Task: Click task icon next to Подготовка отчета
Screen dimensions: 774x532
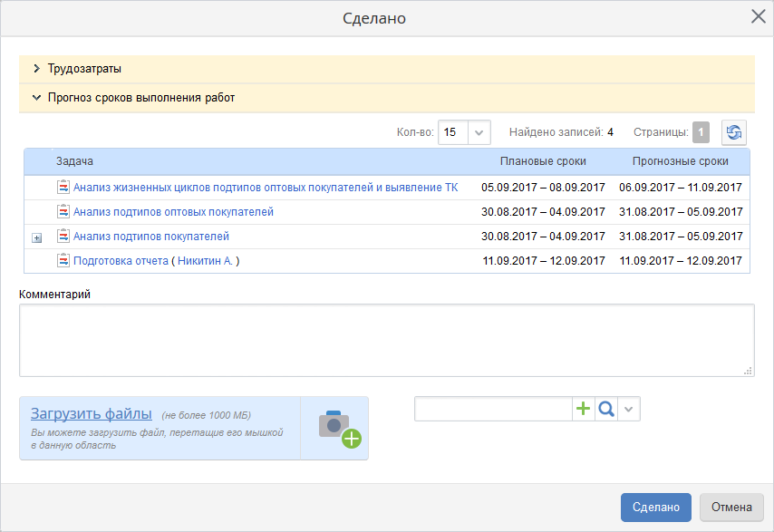Action: [63, 261]
